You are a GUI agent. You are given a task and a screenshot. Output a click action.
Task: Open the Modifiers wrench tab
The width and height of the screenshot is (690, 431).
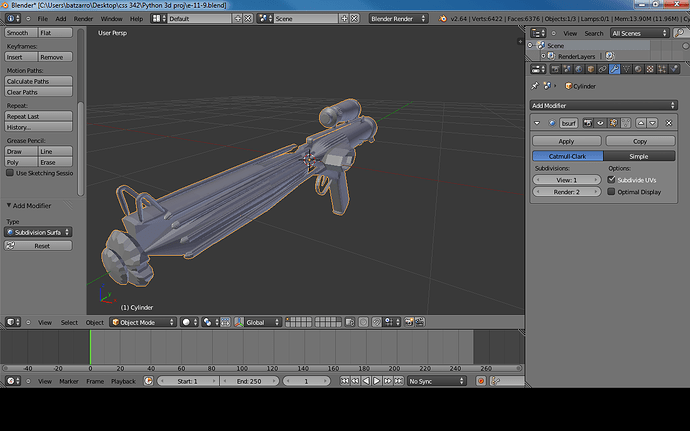tap(615, 69)
